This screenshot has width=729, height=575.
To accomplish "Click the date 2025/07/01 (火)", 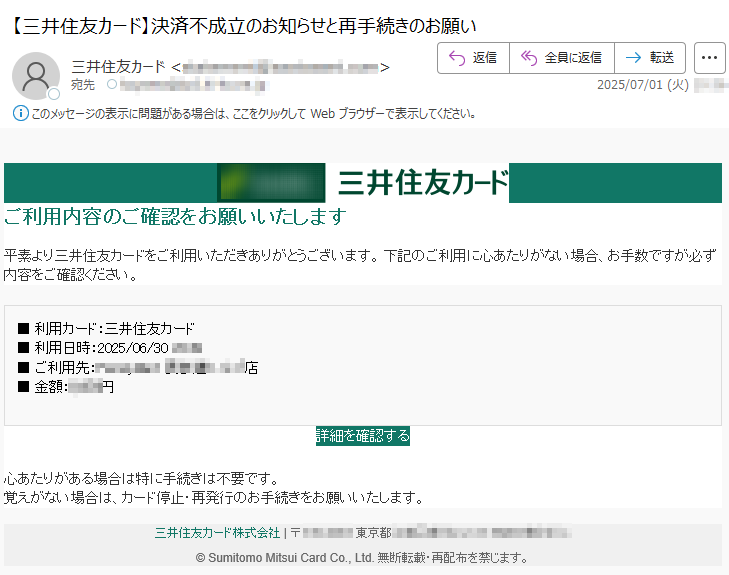I will coord(643,85).
